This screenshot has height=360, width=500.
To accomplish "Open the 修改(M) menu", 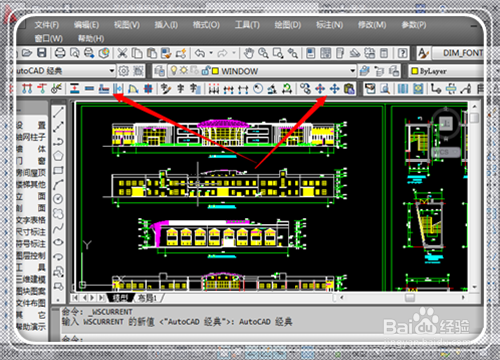I will (x=372, y=25).
